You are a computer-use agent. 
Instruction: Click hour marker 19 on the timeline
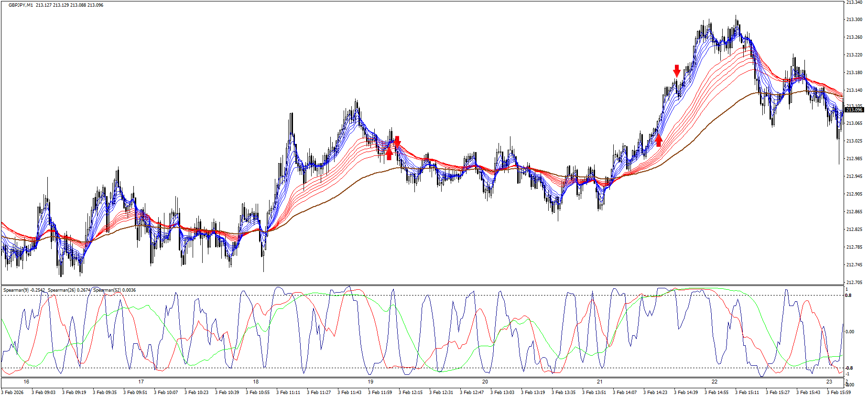370,382
